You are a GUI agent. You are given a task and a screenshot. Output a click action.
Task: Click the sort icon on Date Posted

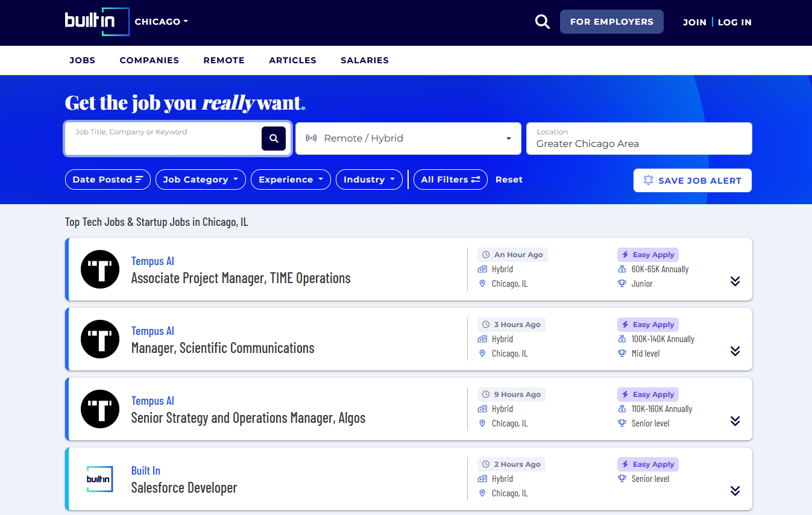pos(139,179)
